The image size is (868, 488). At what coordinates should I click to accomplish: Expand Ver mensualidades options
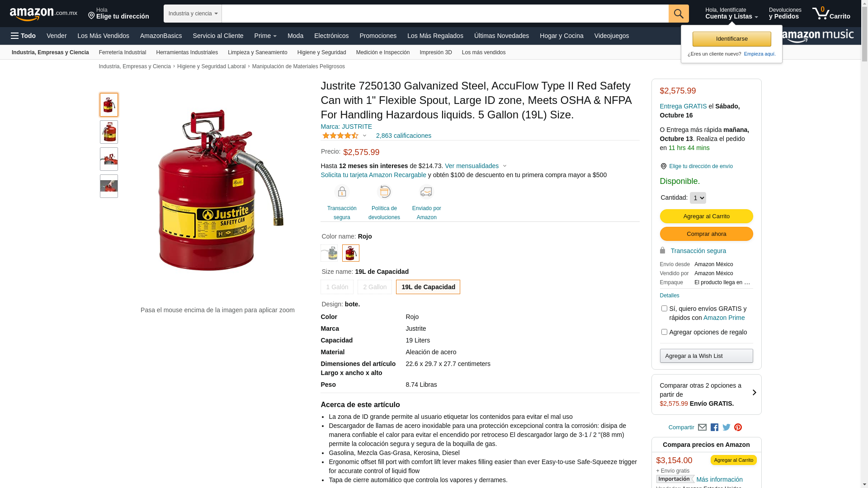point(476,166)
